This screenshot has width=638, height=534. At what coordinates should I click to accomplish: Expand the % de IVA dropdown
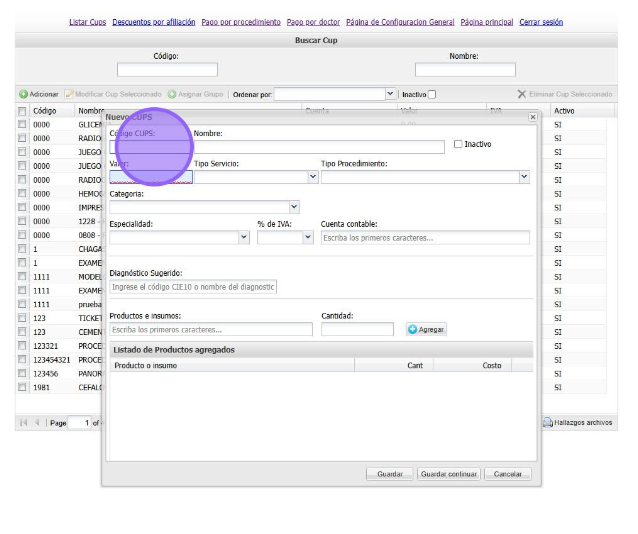(x=308, y=238)
